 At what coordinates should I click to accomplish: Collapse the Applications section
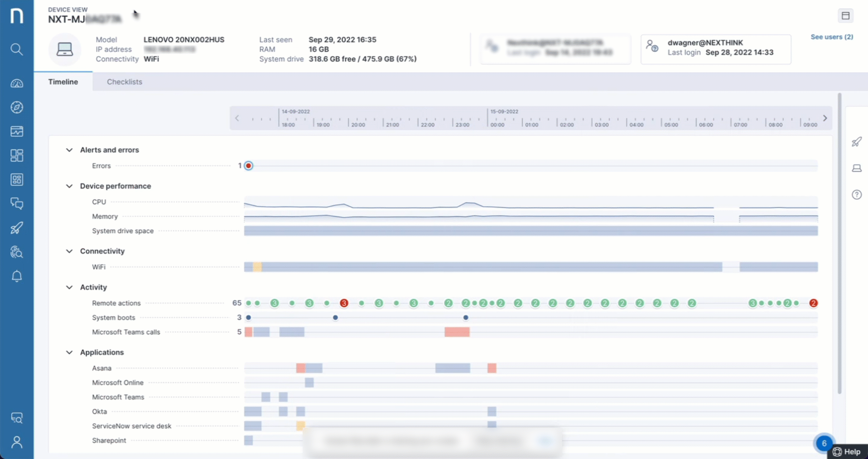69,352
